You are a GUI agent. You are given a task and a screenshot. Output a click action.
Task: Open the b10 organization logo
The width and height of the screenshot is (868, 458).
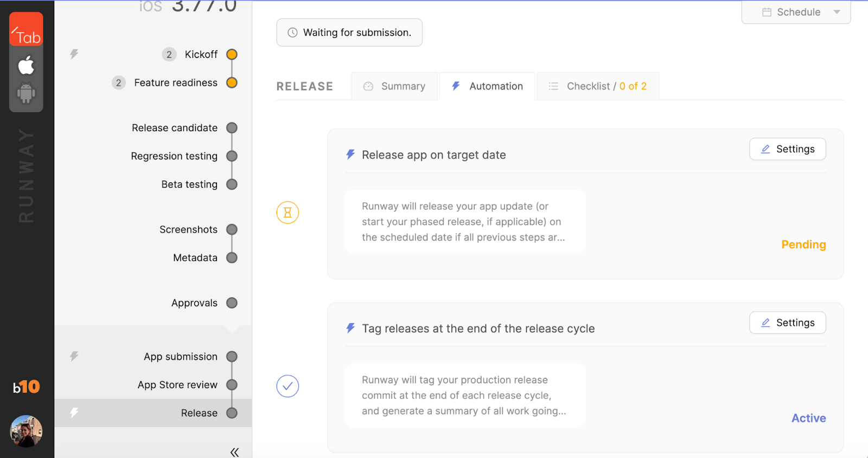pyautogui.click(x=26, y=387)
